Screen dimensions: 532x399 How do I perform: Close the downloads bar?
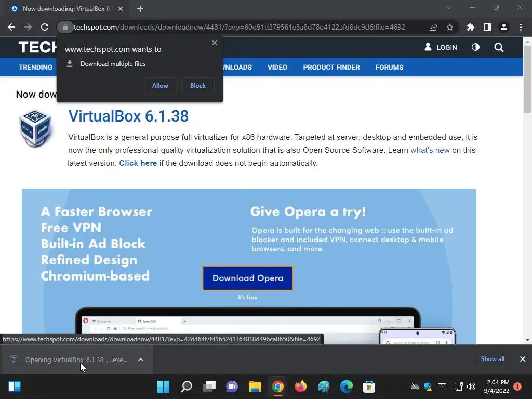point(523,359)
